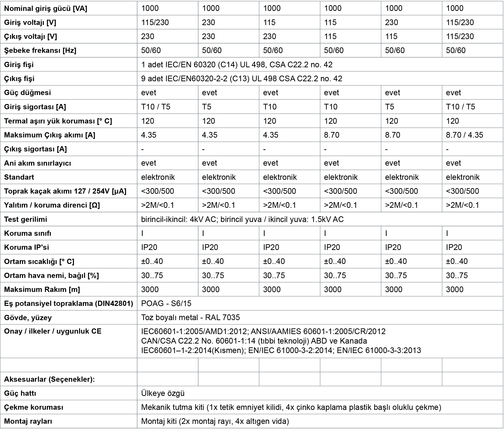Screen dimensions: 504x431
Task: Select 'Eş potansiyel topraklama (DIN42801)' label
Action: coord(69,304)
